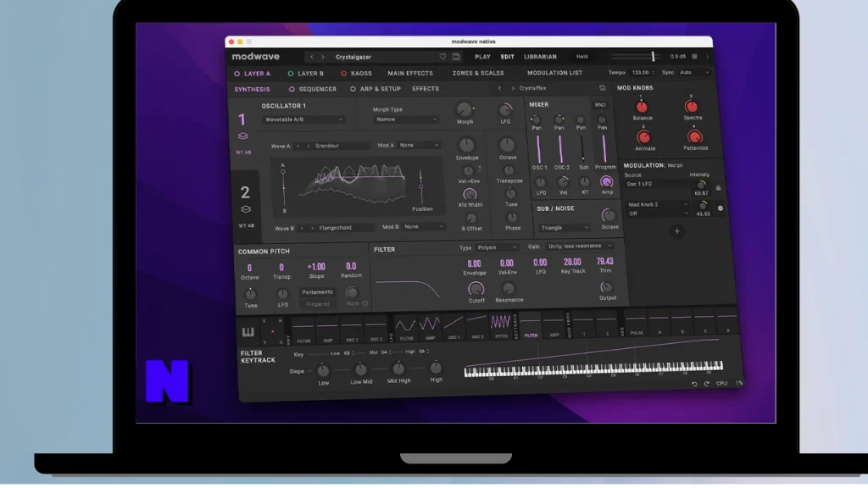Toggle the Sequencer power button
The width and height of the screenshot is (868, 488).
pos(292,89)
